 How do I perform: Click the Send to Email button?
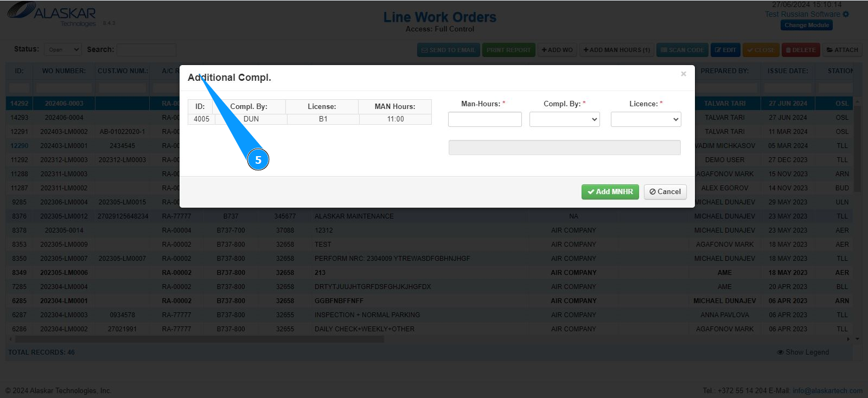448,50
